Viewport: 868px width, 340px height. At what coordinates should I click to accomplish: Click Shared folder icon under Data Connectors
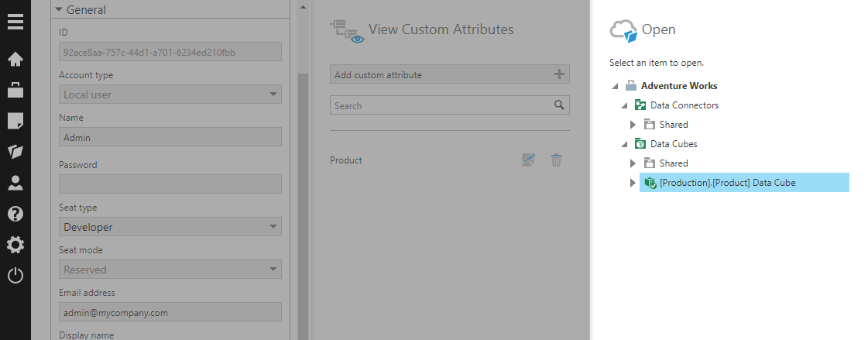pyautogui.click(x=650, y=125)
